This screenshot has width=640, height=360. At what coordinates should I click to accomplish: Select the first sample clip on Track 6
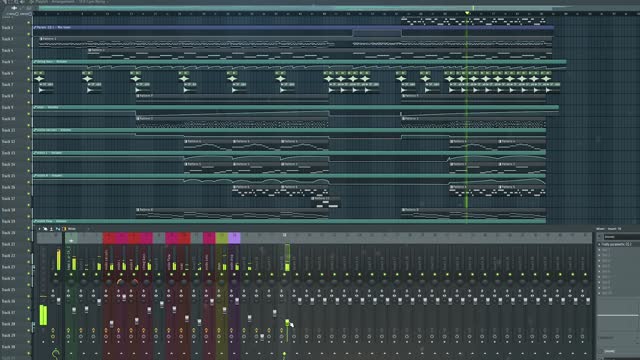(39, 76)
